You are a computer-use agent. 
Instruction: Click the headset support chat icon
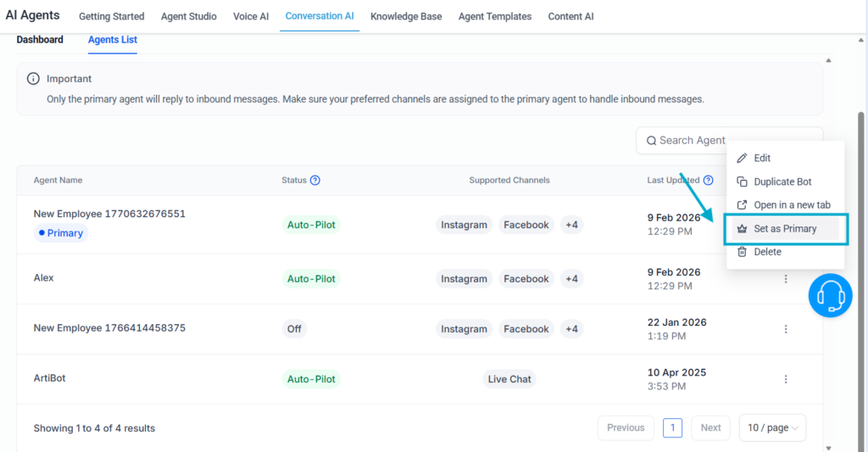tap(829, 295)
